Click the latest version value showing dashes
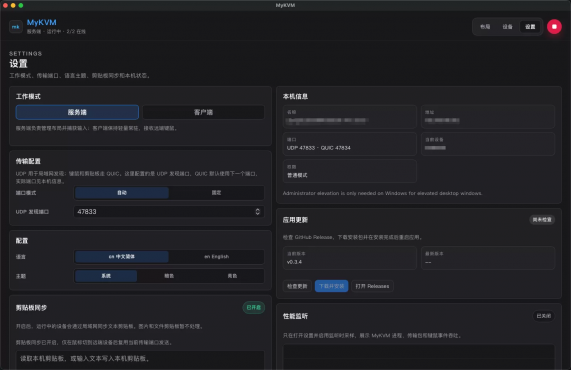This screenshot has height=370, width=571. point(428,262)
